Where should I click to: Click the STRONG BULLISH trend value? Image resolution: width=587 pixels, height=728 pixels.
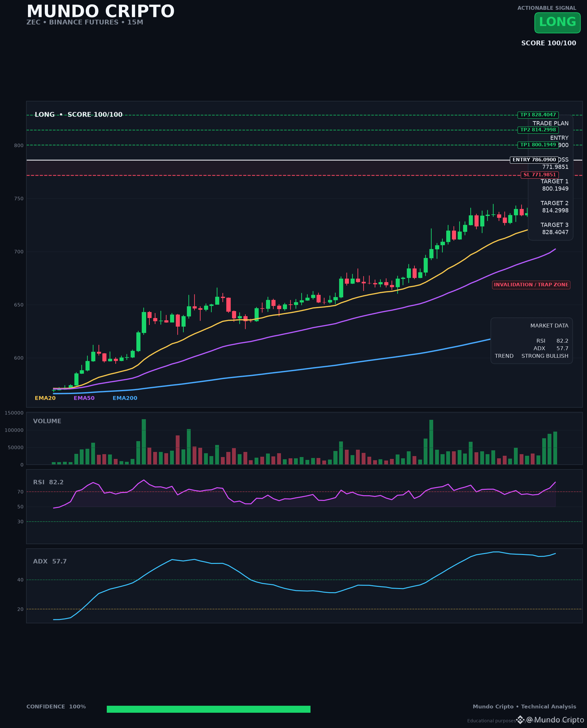[x=545, y=356]
